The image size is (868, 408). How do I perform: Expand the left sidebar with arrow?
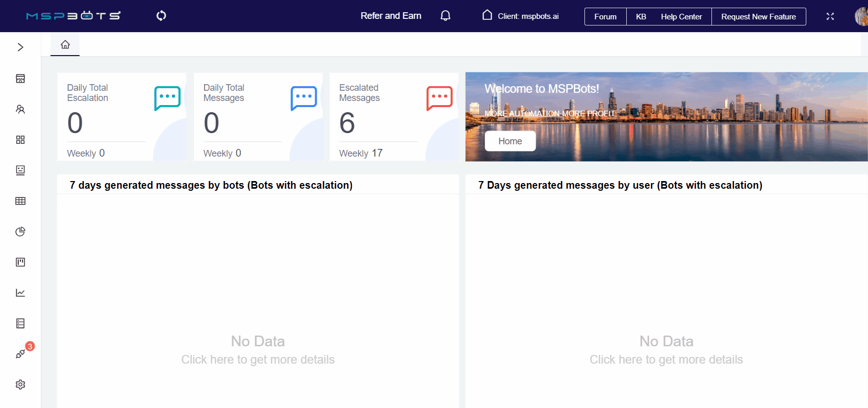pyautogui.click(x=20, y=47)
